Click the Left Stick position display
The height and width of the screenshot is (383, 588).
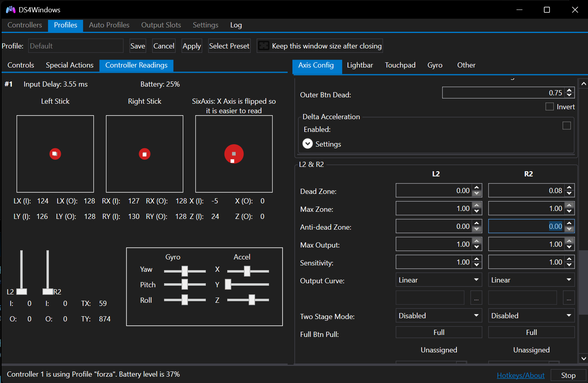(x=55, y=154)
